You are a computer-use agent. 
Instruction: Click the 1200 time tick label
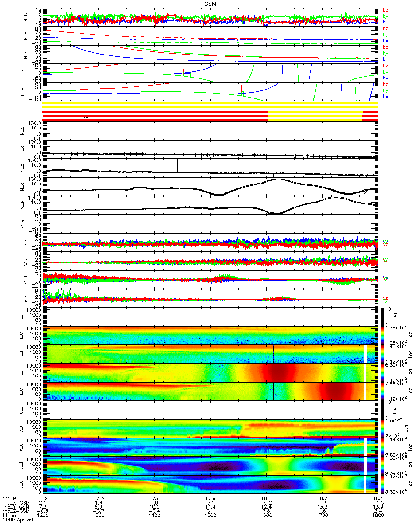[x=43, y=516]
